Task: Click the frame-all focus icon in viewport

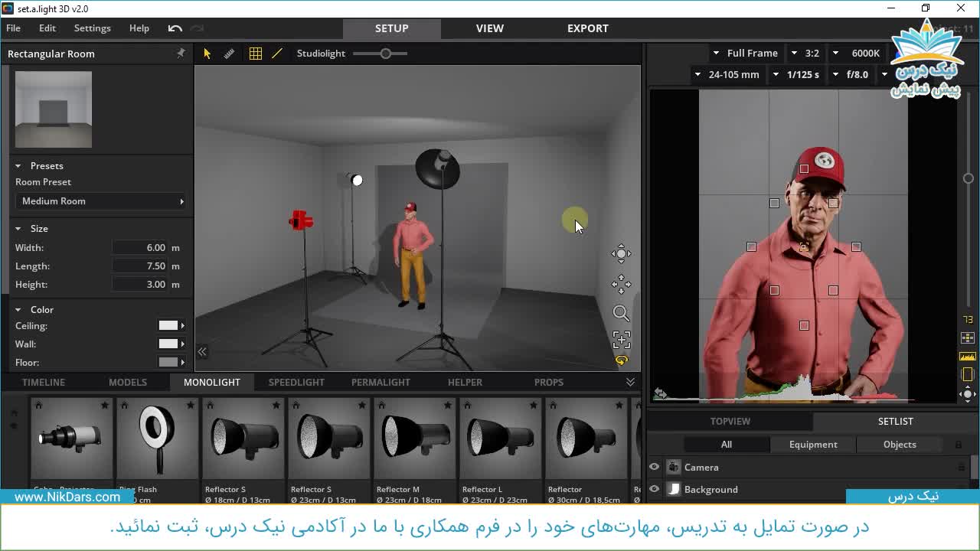Action: click(621, 339)
